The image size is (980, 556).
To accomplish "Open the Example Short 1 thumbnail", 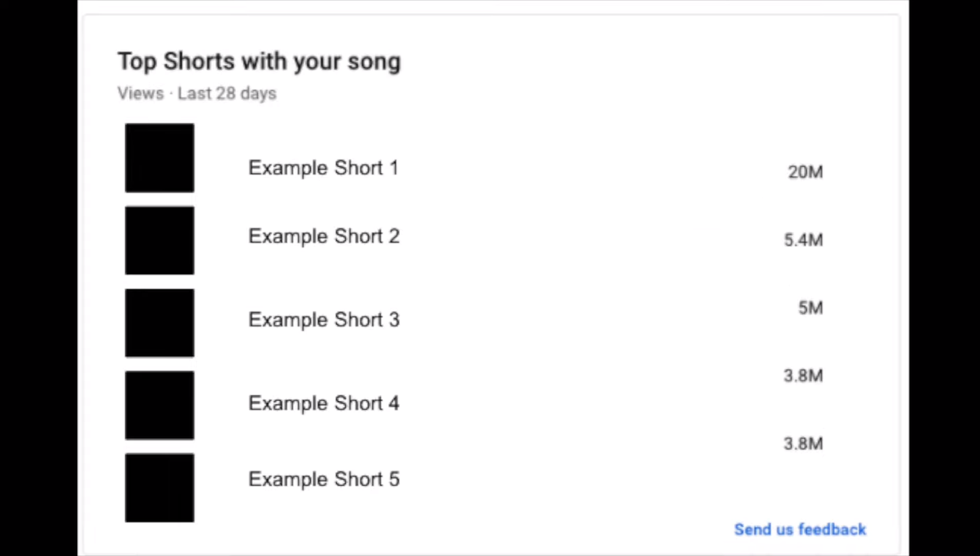I will 160,158.
